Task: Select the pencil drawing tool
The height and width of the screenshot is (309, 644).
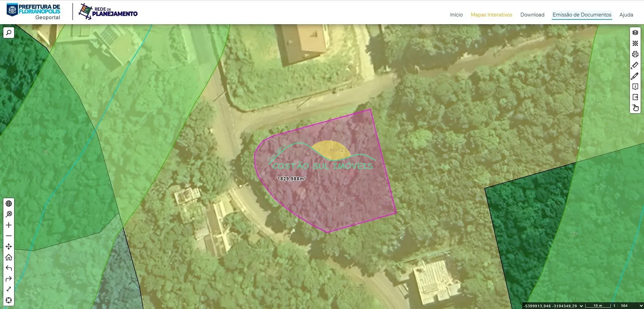Action: click(x=635, y=76)
